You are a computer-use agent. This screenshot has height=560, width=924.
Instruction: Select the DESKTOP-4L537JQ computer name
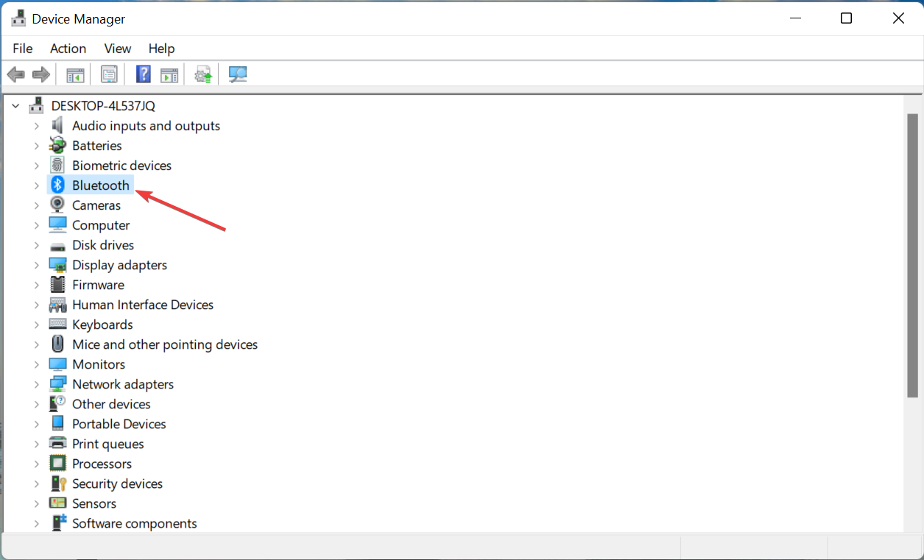(x=103, y=106)
